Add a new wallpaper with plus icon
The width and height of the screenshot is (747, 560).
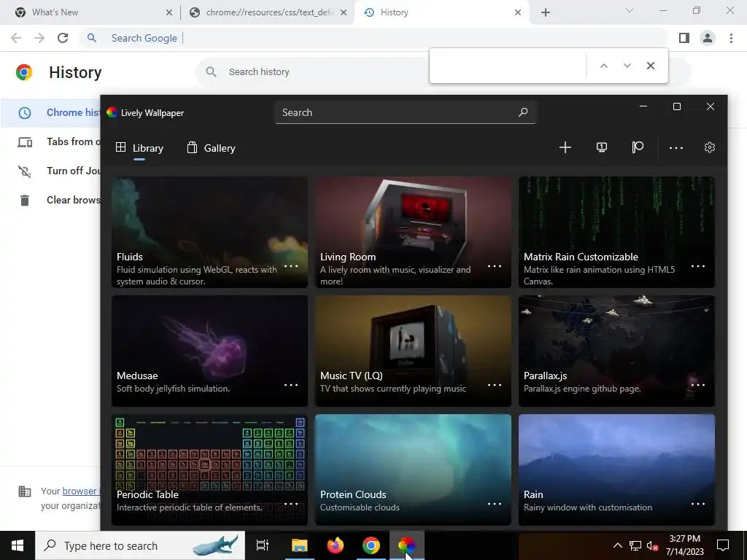[565, 147]
